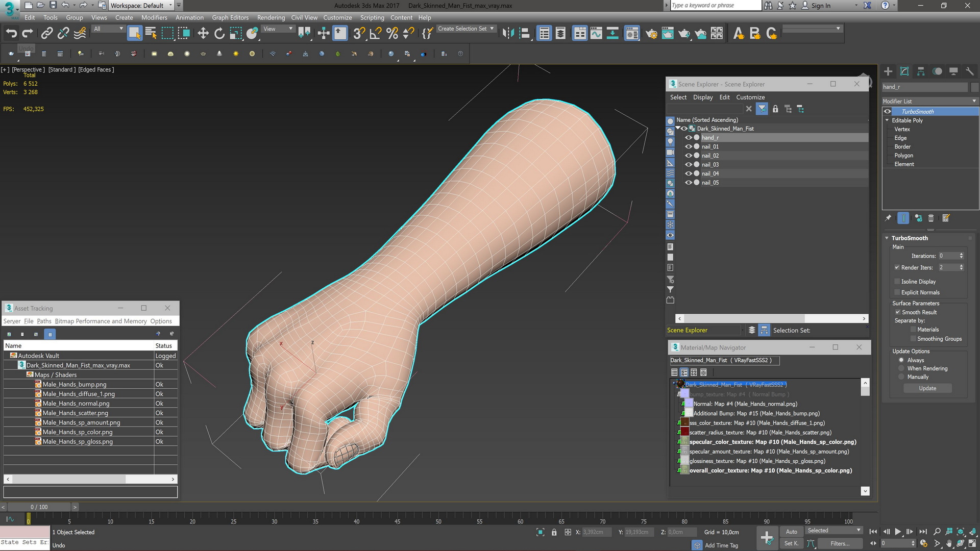Hide nail_03 object via eye icon
This screenshot has width=980, height=551.
pos(689,165)
